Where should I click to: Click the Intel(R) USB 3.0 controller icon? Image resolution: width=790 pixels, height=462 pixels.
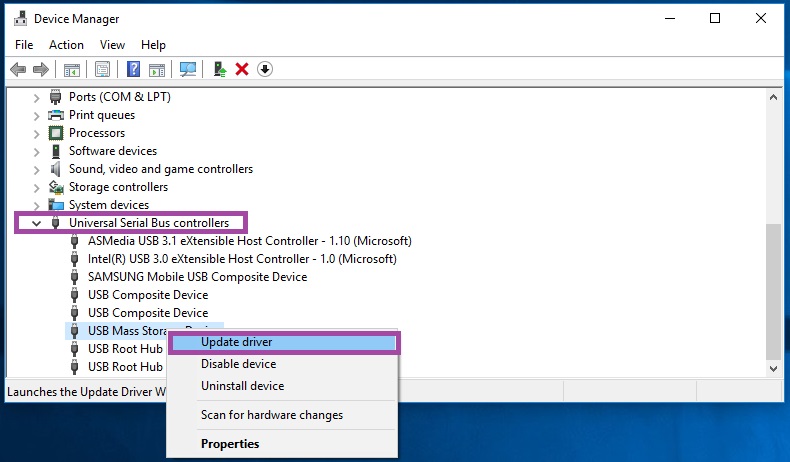tap(75, 259)
